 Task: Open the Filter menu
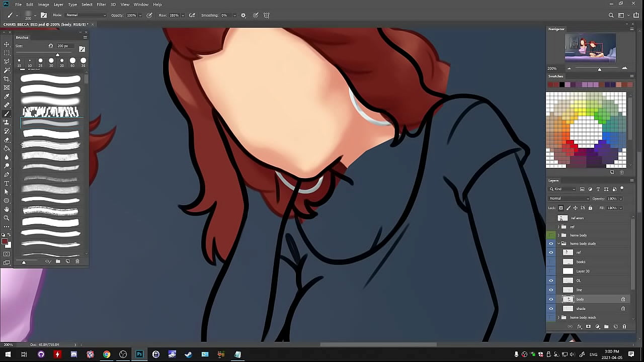[x=101, y=5]
